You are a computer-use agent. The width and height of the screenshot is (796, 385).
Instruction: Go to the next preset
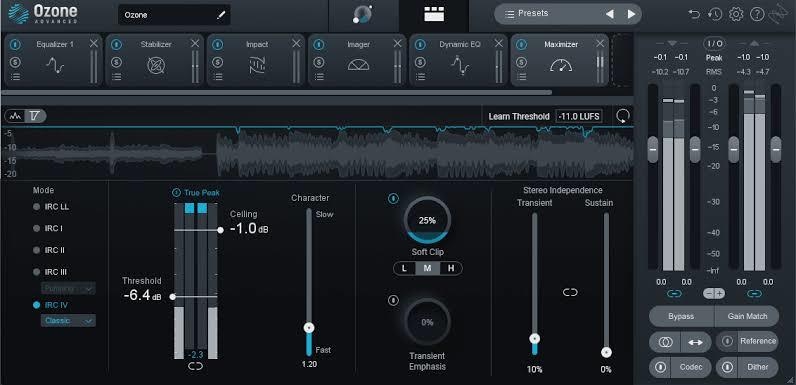[631, 14]
